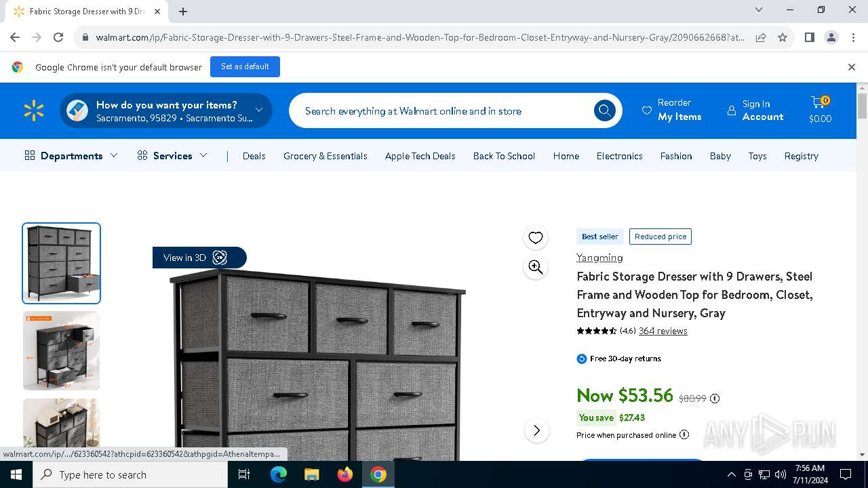Image resolution: width=868 pixels, height=488 pixels.
Task: Dismiss the default browser notification bar
Action: 852,66
